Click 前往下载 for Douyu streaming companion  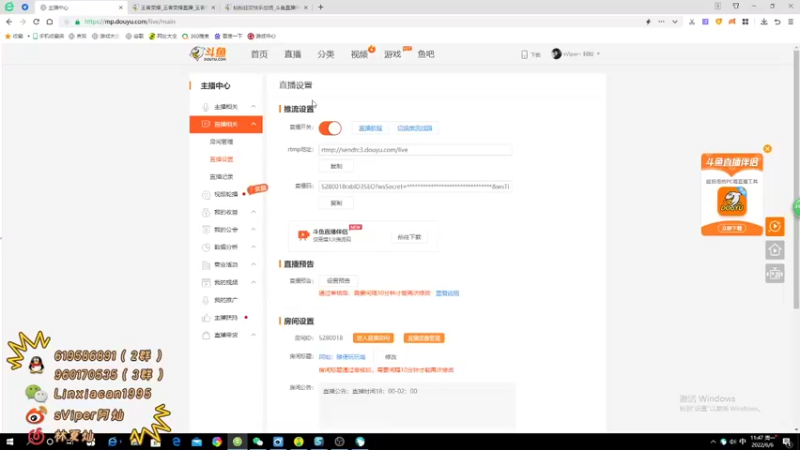tap(409, 237)
